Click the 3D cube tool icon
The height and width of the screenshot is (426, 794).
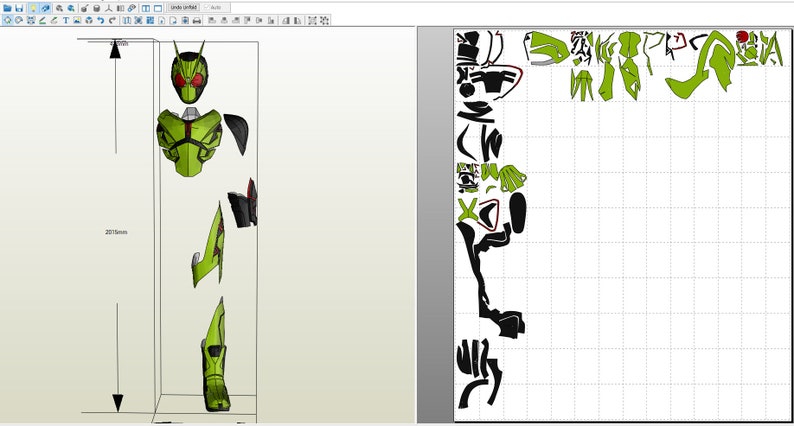pyautogui.click(x=89, y=20)
